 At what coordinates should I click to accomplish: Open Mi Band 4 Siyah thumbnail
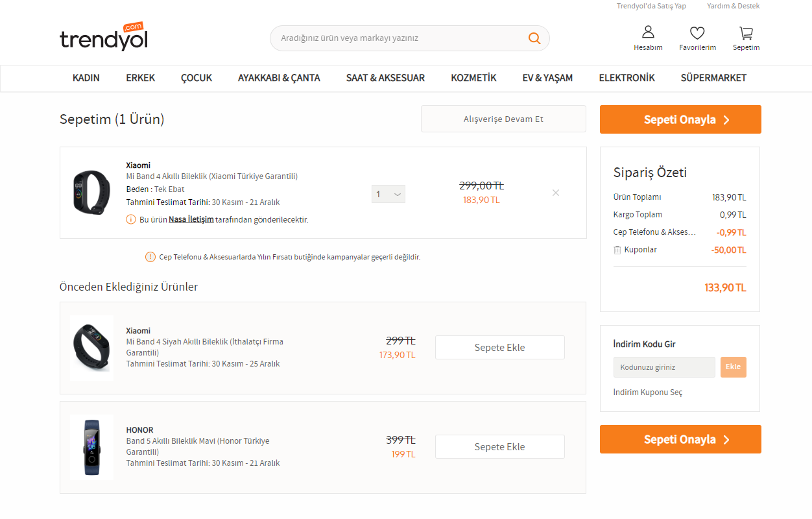tap(91, 348)
